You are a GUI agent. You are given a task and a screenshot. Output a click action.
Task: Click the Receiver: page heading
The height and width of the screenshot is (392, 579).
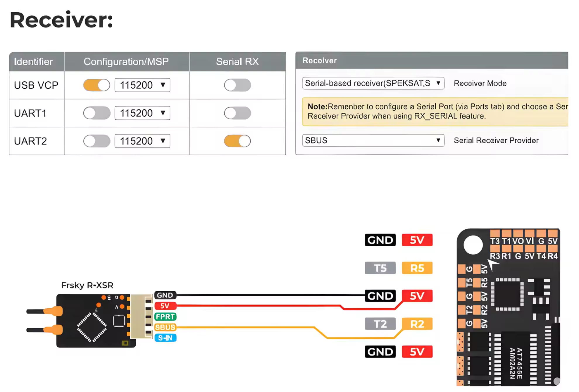pos(61,20)
